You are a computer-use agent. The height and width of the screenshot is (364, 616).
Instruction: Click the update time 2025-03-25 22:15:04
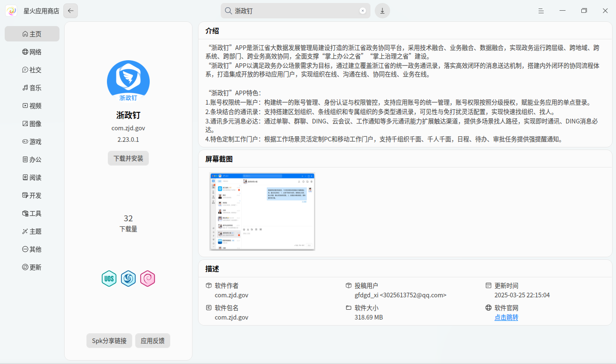click(x=522, y=295)
